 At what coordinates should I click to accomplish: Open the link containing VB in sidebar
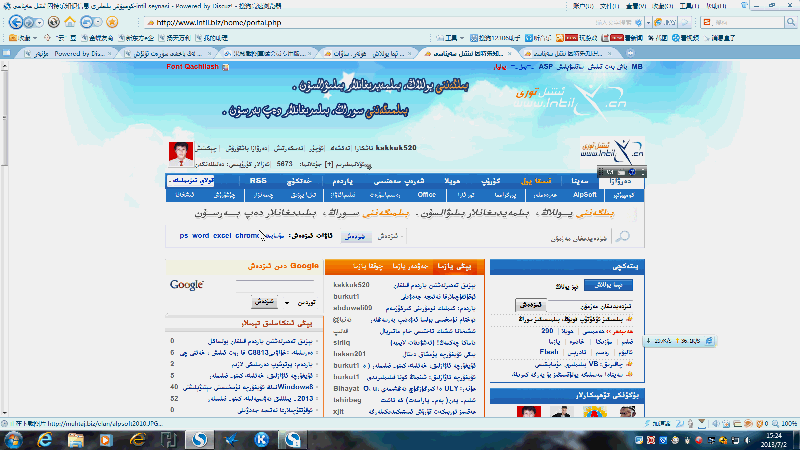point(578,364)
